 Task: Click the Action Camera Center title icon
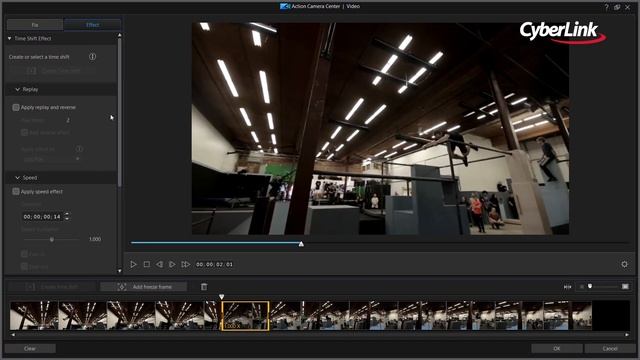click(285, 6)
